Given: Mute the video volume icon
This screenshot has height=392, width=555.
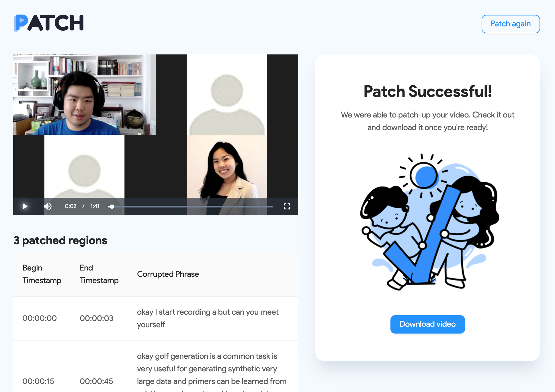Looking at the screenshot, I should [48, 206].
